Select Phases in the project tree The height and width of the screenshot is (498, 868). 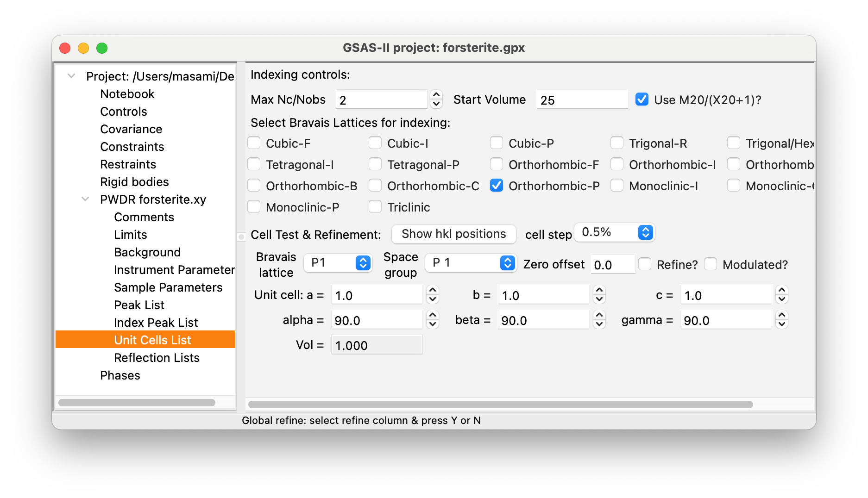[120, 375]
